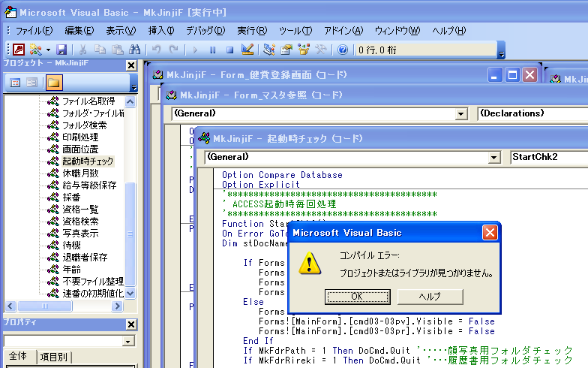Viewport: 588px width, 368px height.
Task: Toggle Design Mode toolbar icon
Action: [247, 50]
